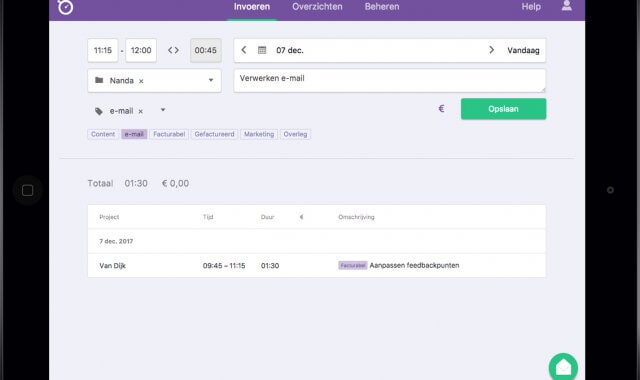Open the calendar date picker icon
The height and width of the screenshot is (380, 640).
pyautogui.click(x=262, y=50)
